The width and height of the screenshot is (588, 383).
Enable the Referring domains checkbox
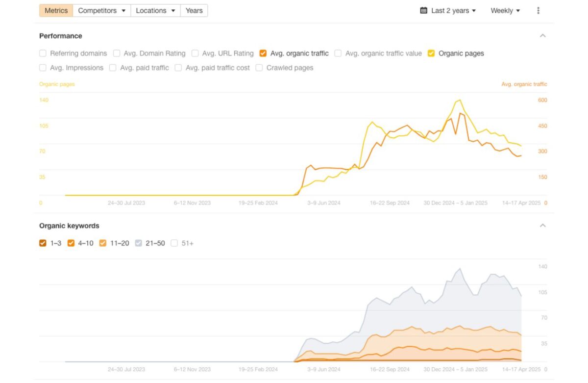click(43, 53)
